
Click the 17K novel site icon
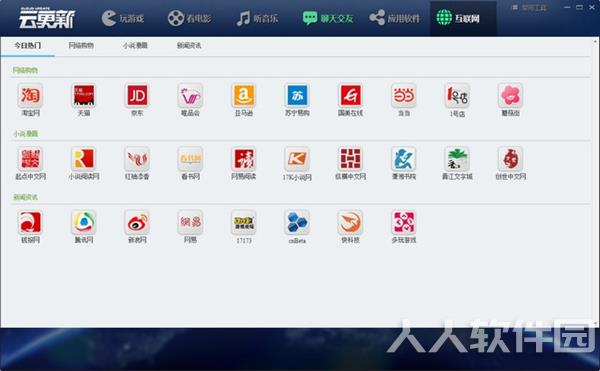point(297,159)
